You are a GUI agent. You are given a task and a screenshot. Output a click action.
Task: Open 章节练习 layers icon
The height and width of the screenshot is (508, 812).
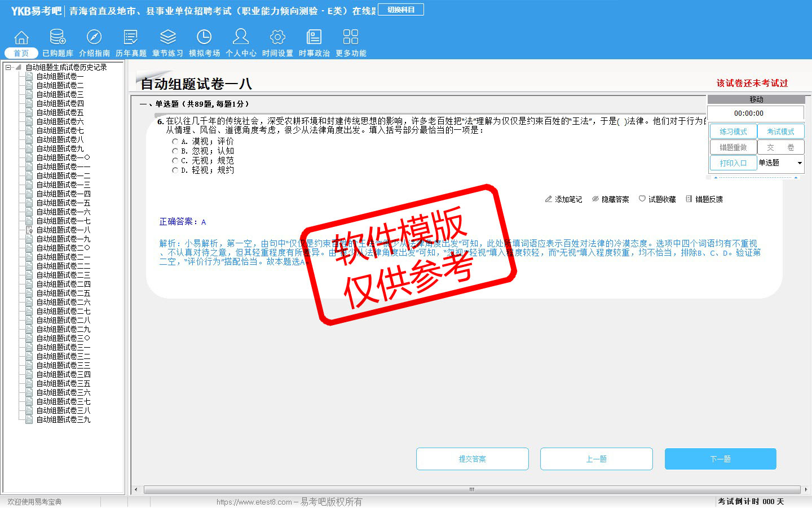[x=167, y=38]
